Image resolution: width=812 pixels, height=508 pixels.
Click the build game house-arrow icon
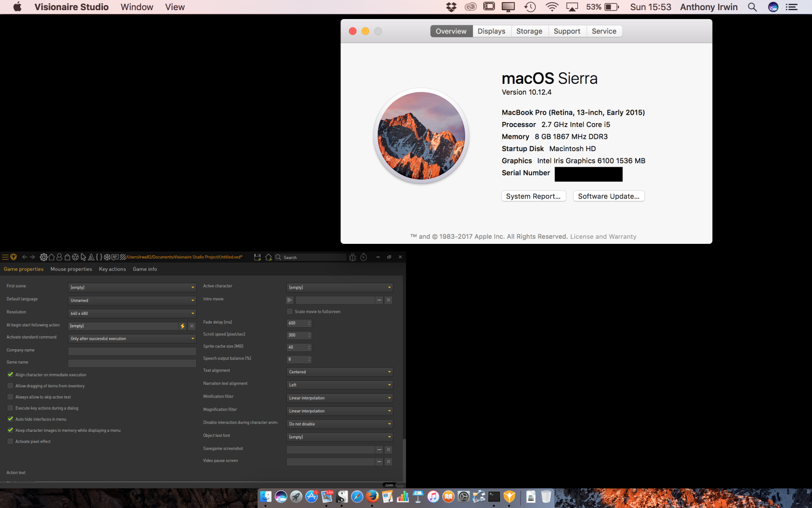(x=268, y=257)
